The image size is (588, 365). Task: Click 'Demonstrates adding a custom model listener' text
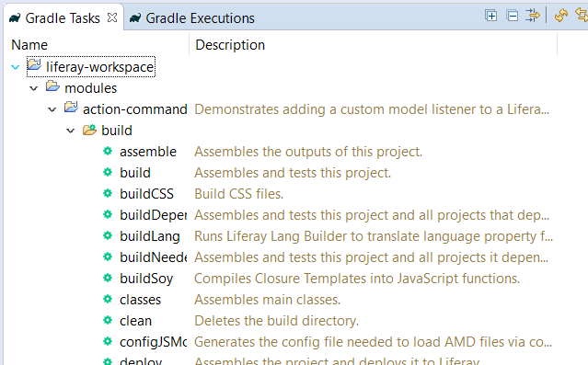coord(372,109)
